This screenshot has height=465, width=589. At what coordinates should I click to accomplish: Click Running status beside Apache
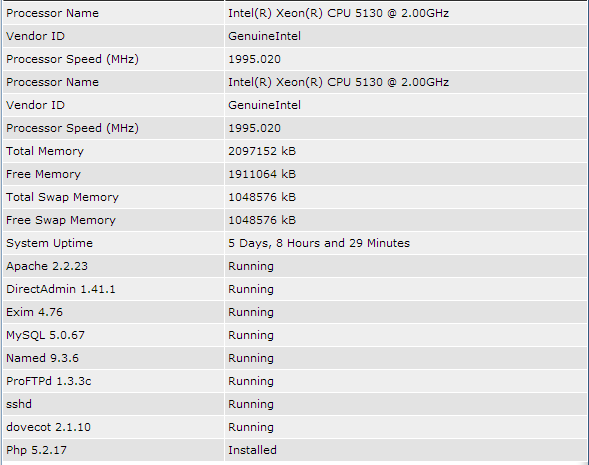[251, 266]
